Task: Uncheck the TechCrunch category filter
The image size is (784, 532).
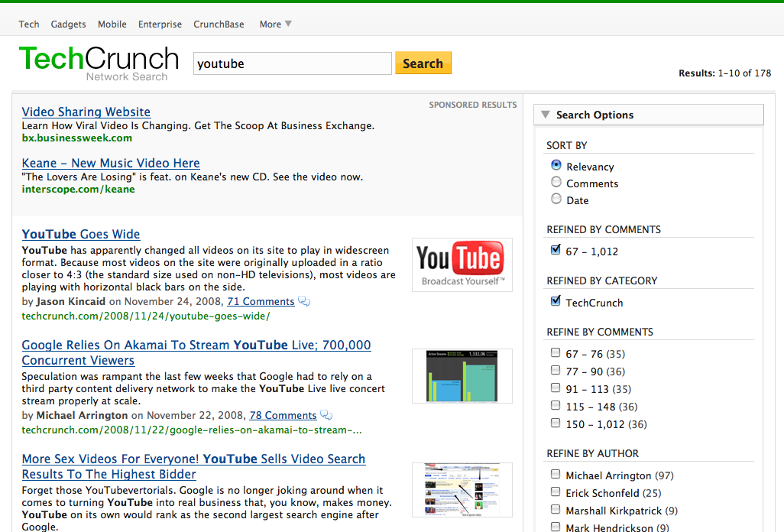Action: (556, 302)
